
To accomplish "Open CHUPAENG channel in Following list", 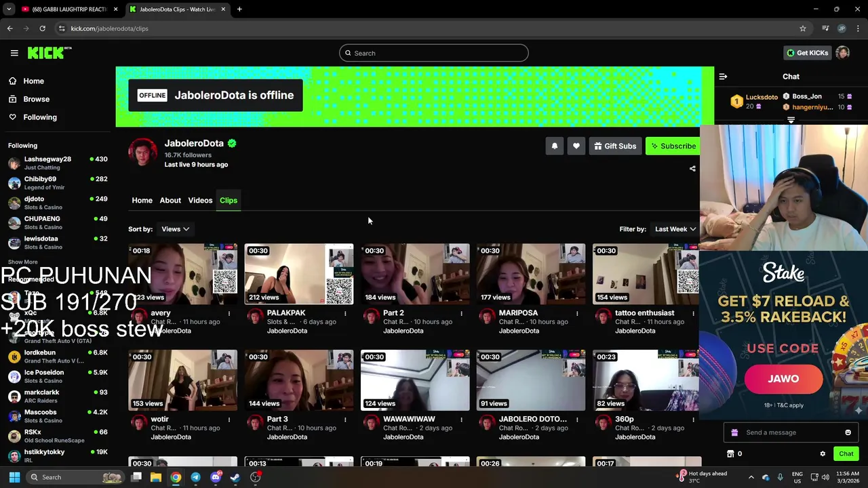I will point(57,222).
